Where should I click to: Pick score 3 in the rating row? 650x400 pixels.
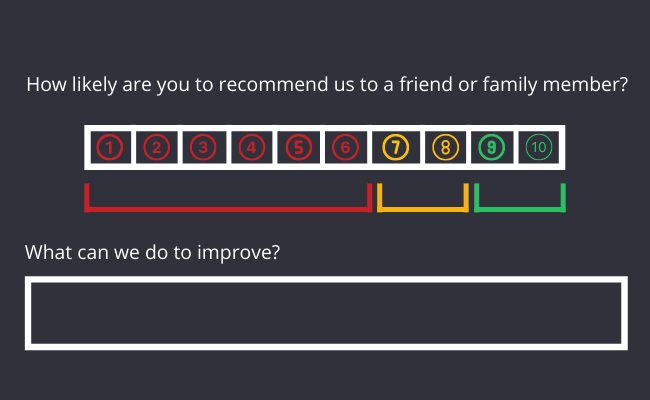[203, 148]
